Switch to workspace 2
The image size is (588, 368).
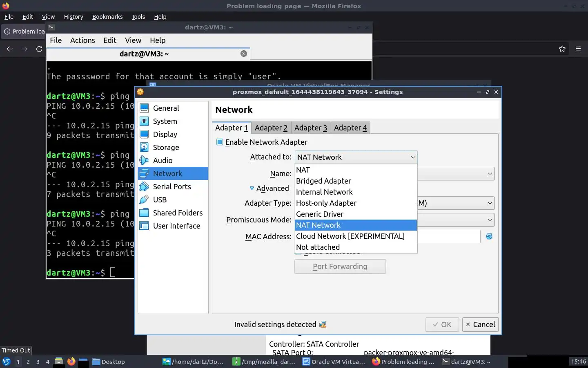(28, 361)
